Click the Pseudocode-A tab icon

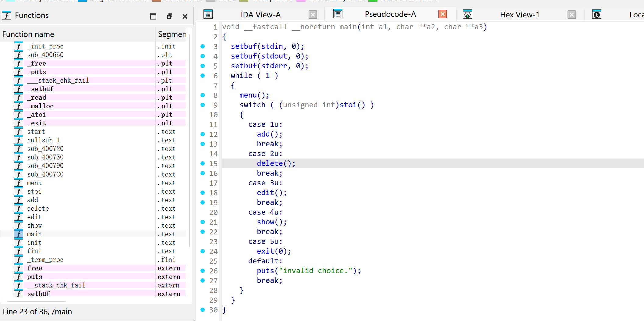coord(338,14)
